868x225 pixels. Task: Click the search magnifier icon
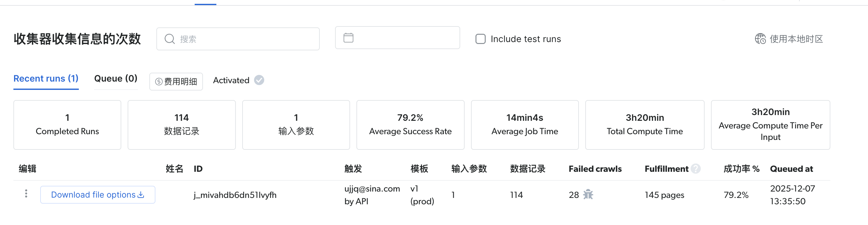click(169, 39)
